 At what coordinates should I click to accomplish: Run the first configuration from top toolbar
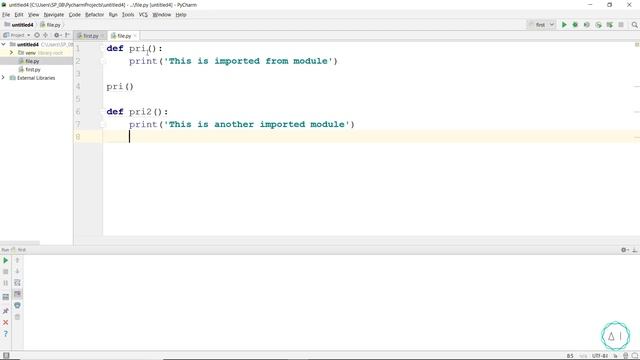point(564,25)
